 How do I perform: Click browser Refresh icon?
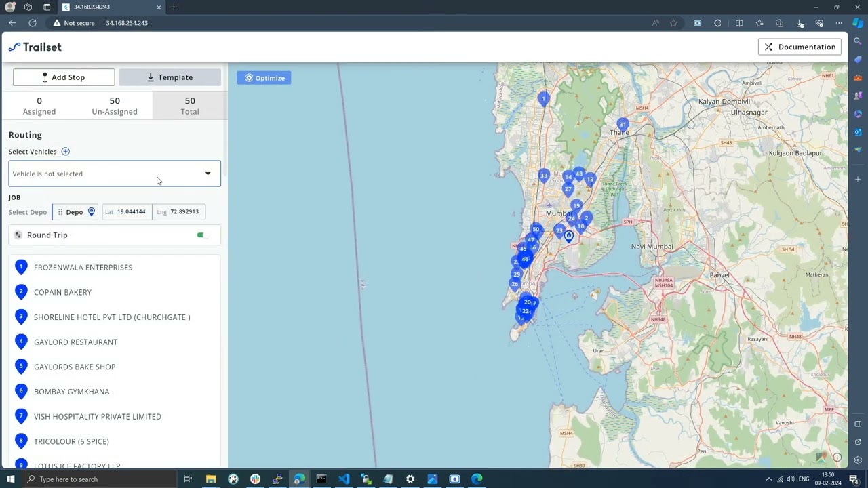coord(32,23)
